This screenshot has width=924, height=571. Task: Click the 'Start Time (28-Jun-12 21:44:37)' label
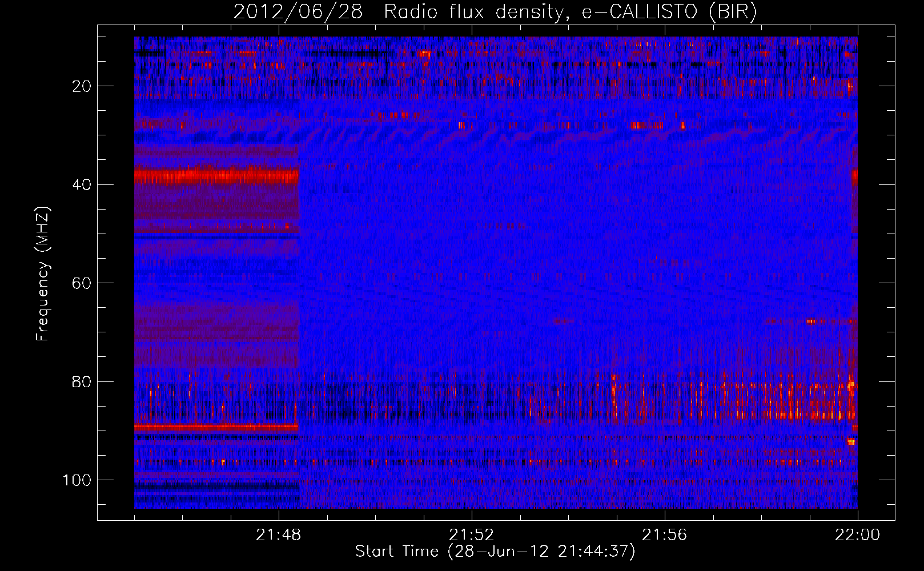[495, 552]
